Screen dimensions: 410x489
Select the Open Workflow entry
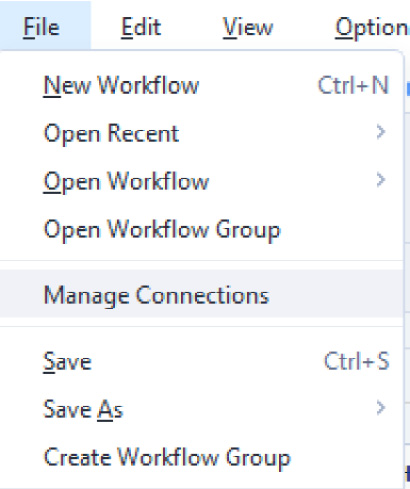[201, 181]
